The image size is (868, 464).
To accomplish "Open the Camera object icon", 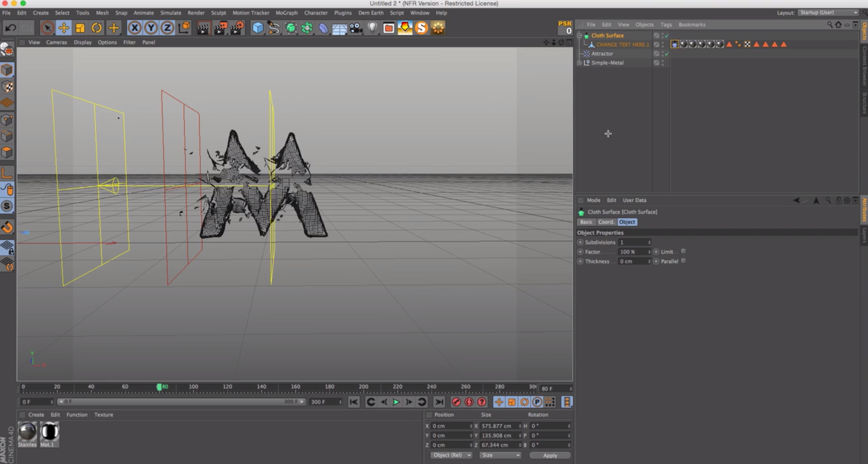I will [356, 28].
